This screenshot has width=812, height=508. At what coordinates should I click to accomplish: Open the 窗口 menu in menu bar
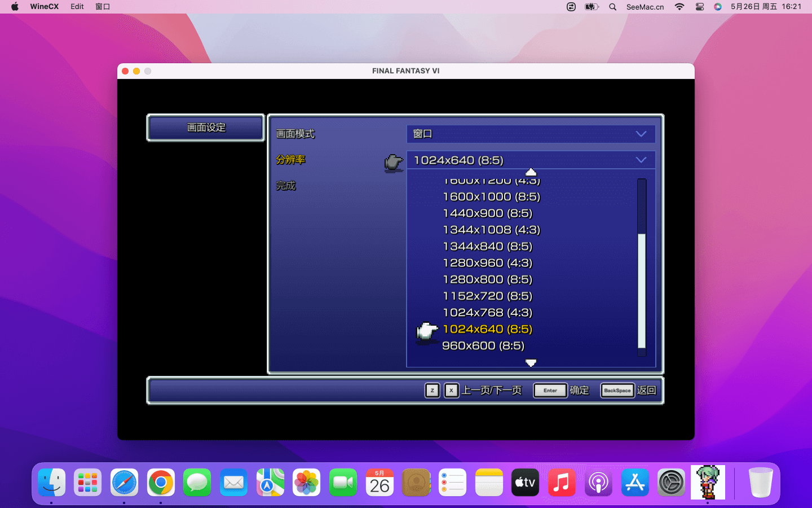click(103, 7)
